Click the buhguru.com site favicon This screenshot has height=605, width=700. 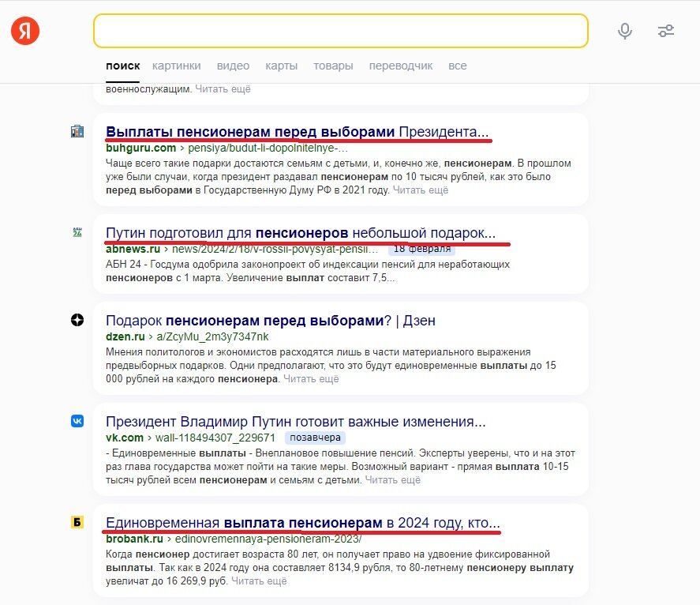click(x=77, y=129)
